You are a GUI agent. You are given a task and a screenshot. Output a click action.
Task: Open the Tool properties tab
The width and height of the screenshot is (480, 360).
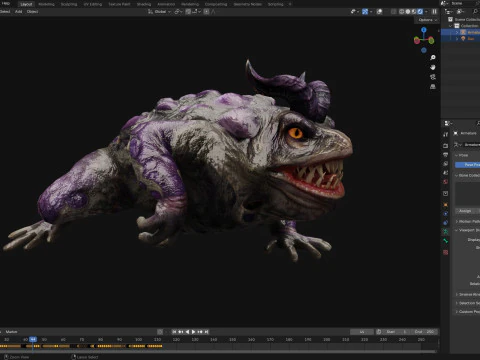[446, 134]
